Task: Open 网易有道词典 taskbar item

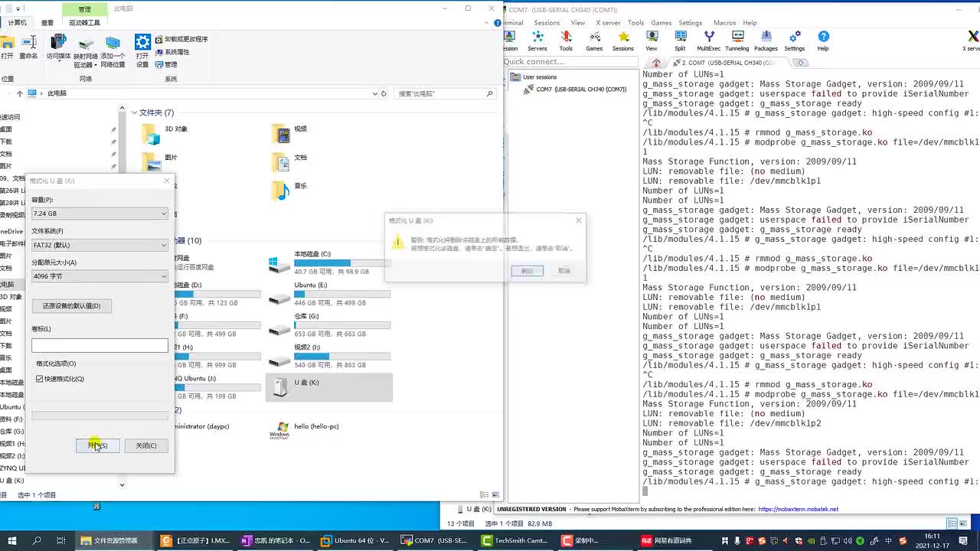Action: [x=668, y=540]
